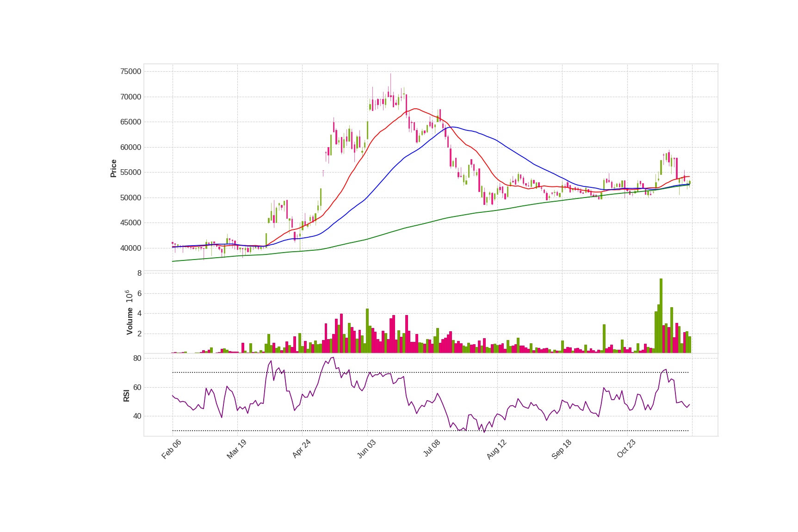
Task: Click the 50000 price tick label
Action: pos(130,198)
